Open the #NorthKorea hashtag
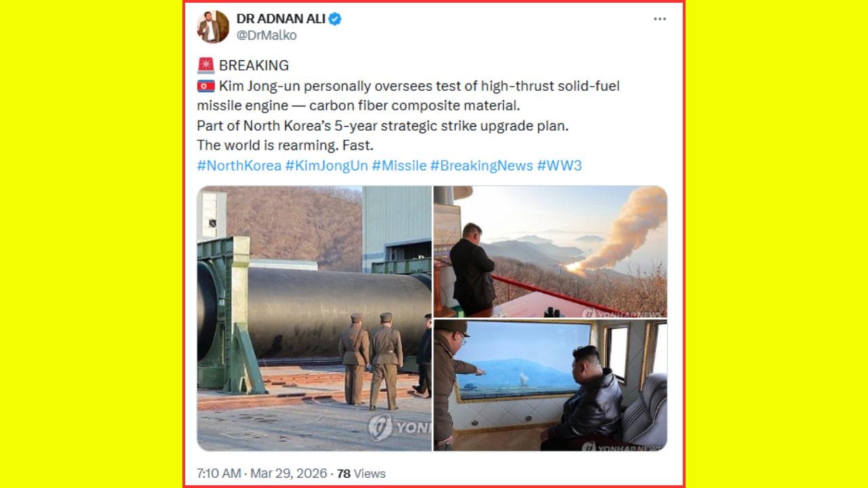Image resolution: width=868 pixels, height=488 pixels. coord(239,165)
